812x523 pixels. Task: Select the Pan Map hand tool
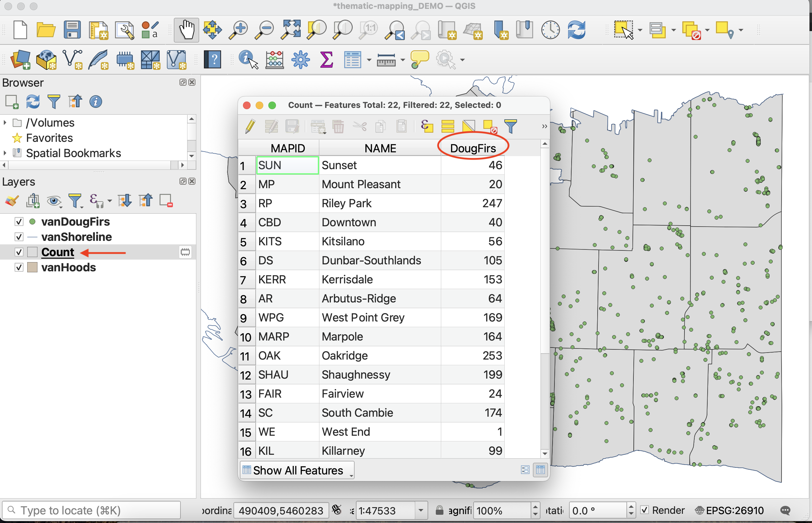click(x=186, y=30)
